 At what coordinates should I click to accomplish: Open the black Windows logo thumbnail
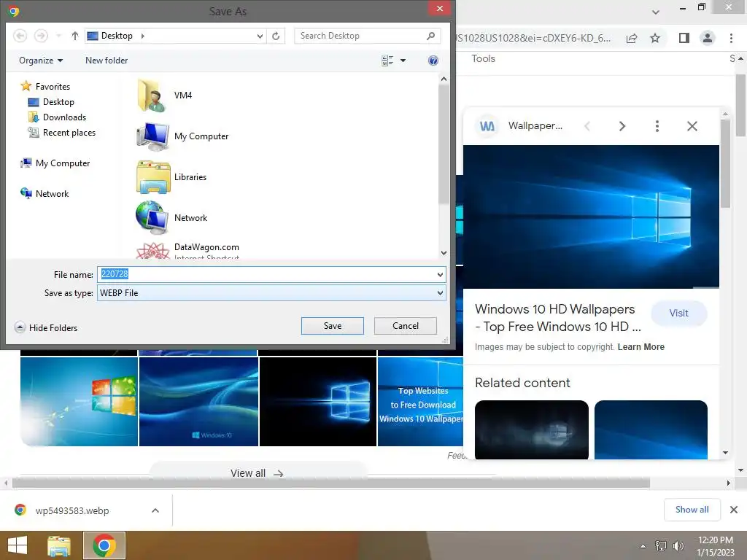318,402
